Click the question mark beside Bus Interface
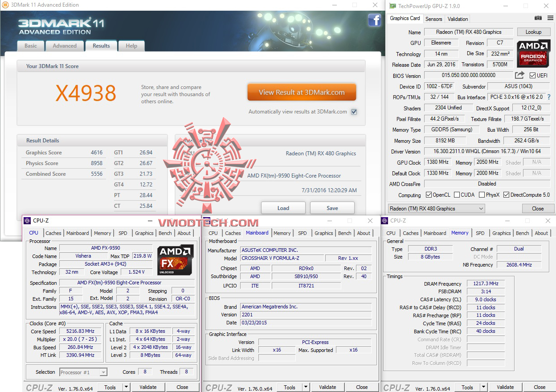 point(548,97)
